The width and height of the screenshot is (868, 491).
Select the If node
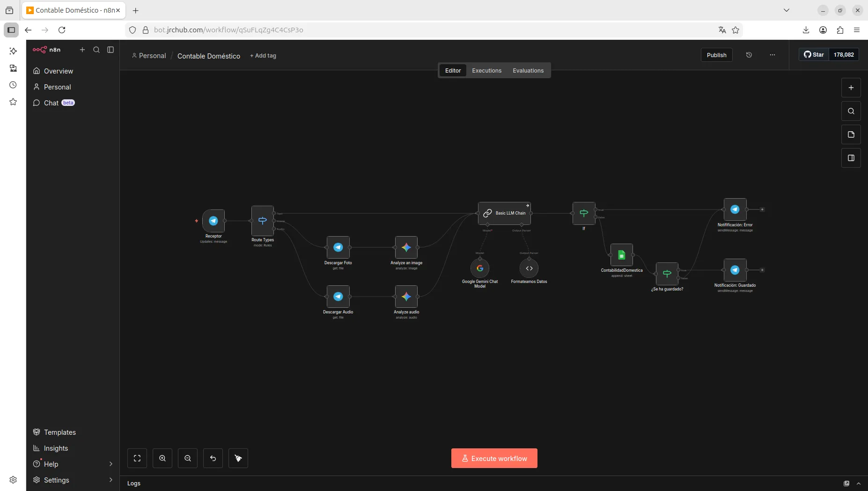[x=584, y=213]
